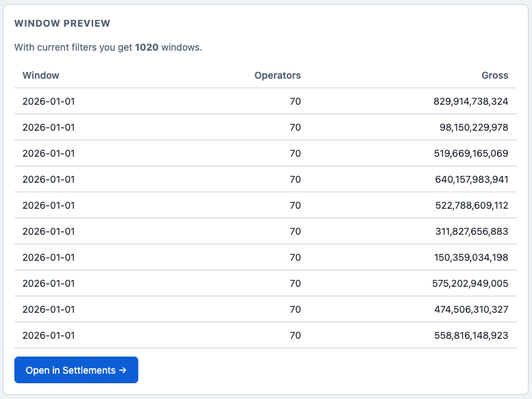Click the first row's 2026-01-01 window date
532x399 pixels.
tap(49, 101)
